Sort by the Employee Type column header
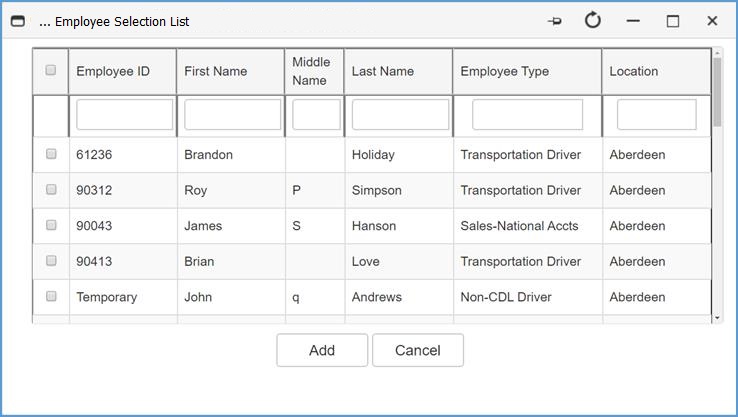The width and height of the screenshot is (738, 417). tap(504, 71)
